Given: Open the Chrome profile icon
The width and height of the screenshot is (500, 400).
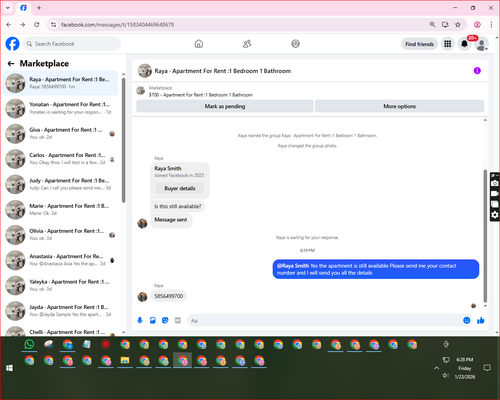Looking at the screenshot, I should pyautogui.click(x=477, y=24).
